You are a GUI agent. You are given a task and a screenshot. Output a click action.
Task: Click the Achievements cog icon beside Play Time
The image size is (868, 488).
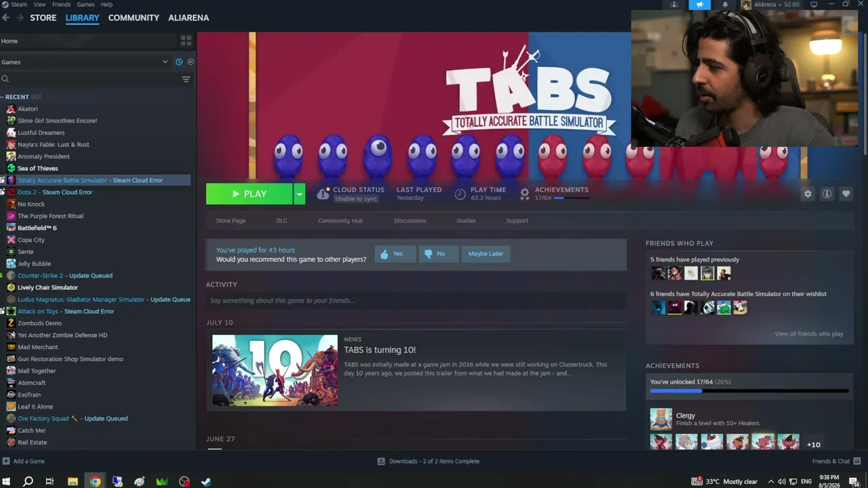pyautogui.click(x=524, y=194)
